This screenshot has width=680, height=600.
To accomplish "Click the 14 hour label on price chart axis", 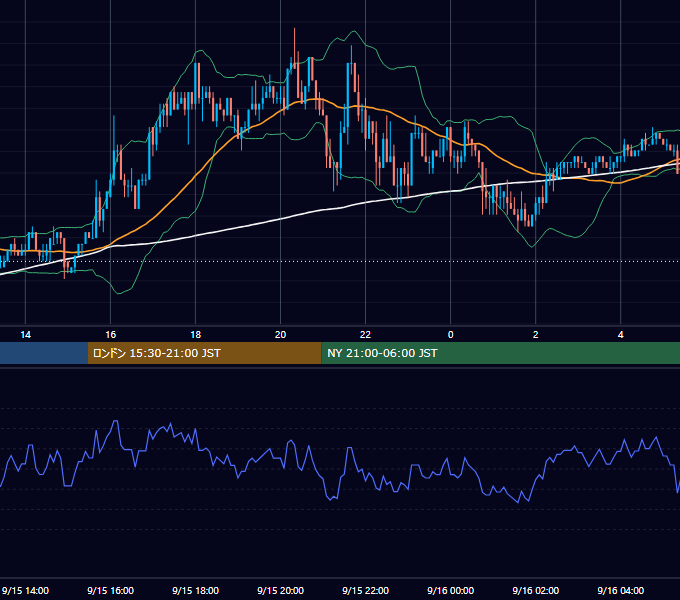I will point(26,335).
